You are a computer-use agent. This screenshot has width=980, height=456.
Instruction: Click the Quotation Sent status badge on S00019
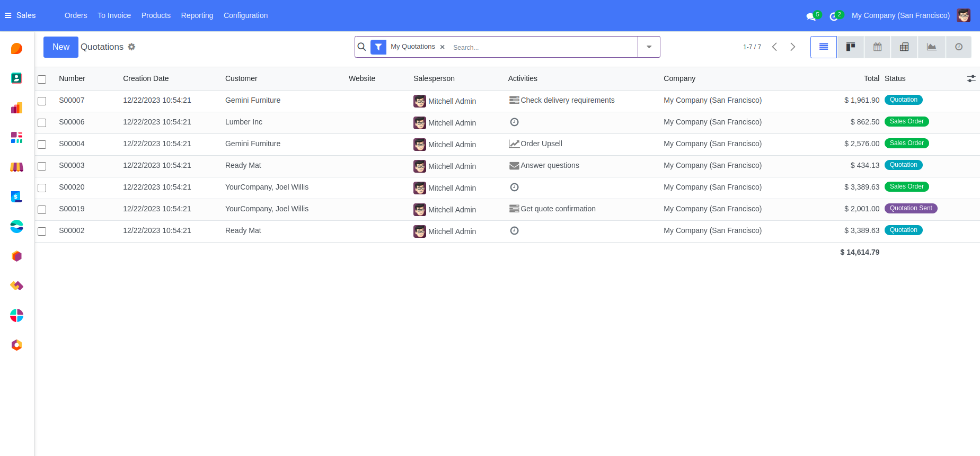click(911, 209)
